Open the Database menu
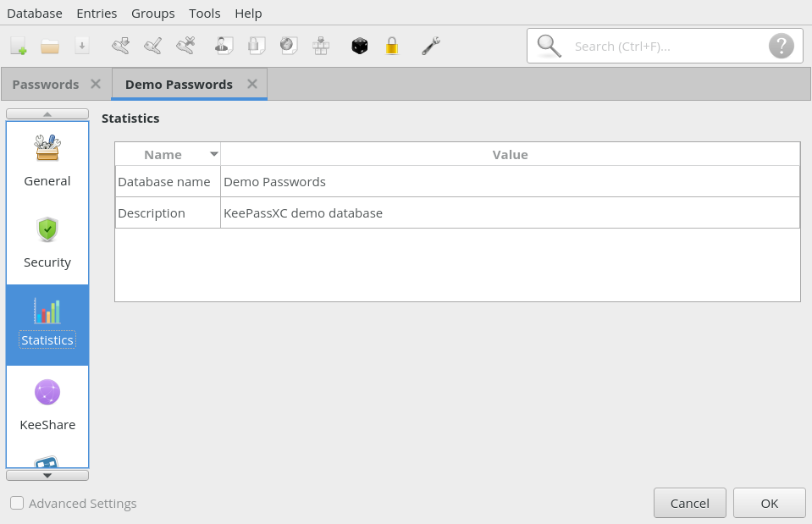The image size is (812, 524). 34,13
